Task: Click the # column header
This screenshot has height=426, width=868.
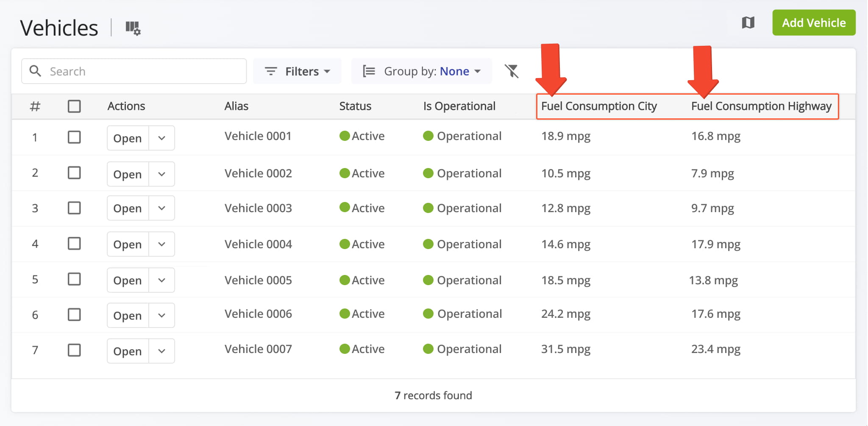Action: (35, 106)
